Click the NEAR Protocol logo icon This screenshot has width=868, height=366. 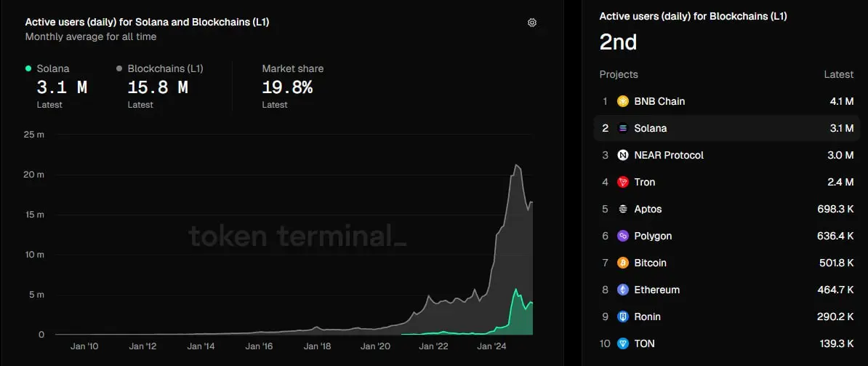pyautogui.click(x=623, y=155)
